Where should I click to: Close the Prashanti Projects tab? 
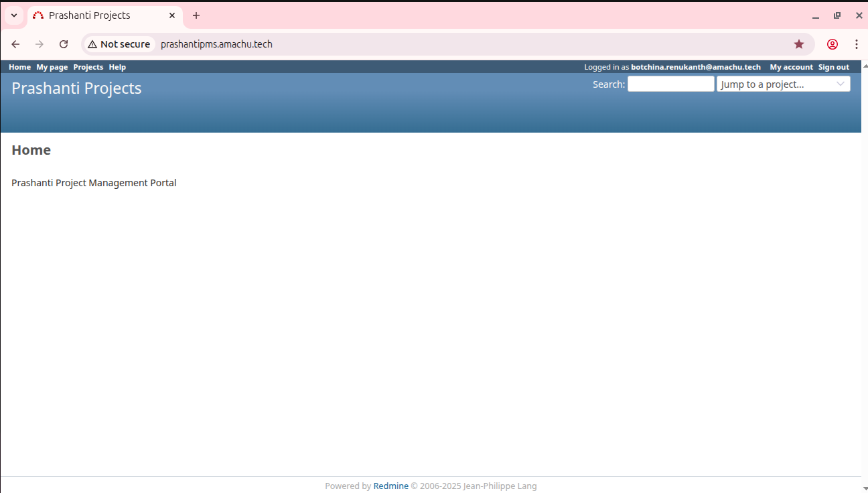tap(172, 15)
